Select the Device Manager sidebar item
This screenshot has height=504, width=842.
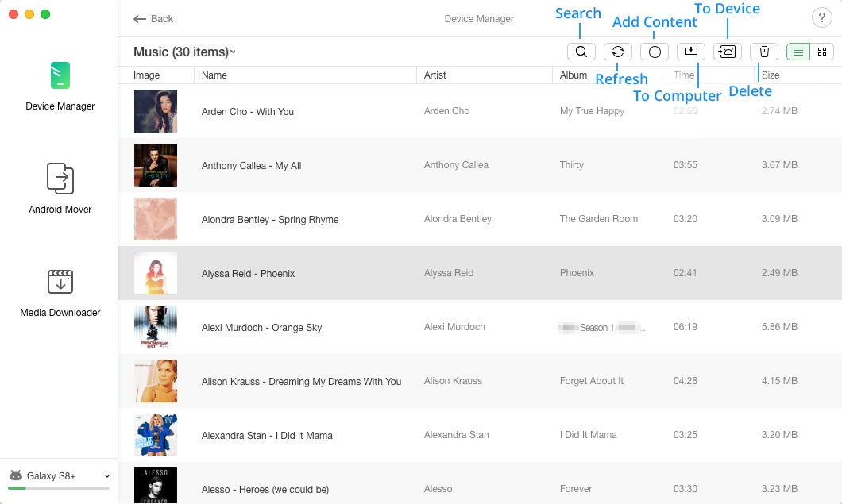[x=60, y=87]
